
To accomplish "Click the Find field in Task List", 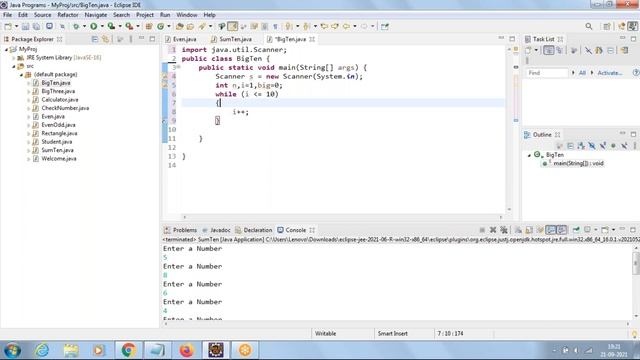I will click(546, 73).
